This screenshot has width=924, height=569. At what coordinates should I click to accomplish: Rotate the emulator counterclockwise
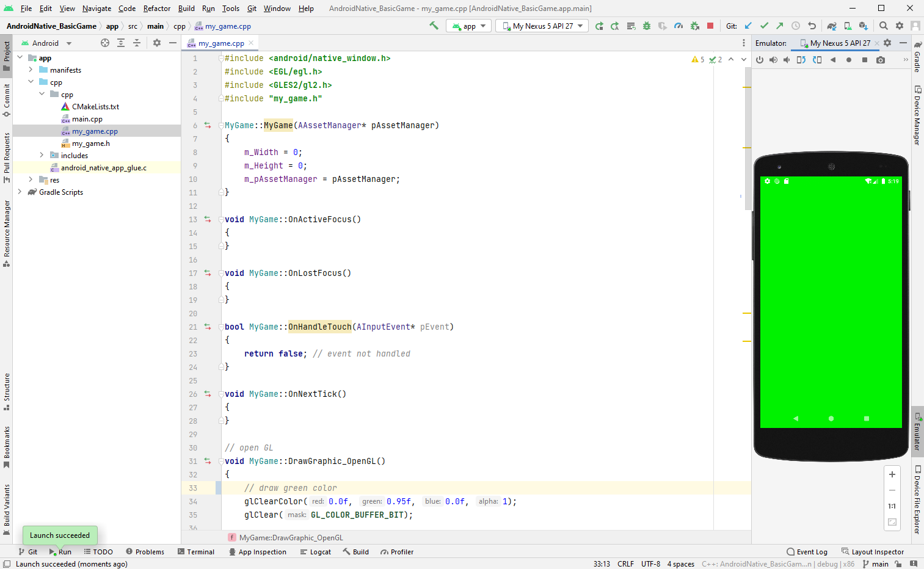(x=801, y=59)
